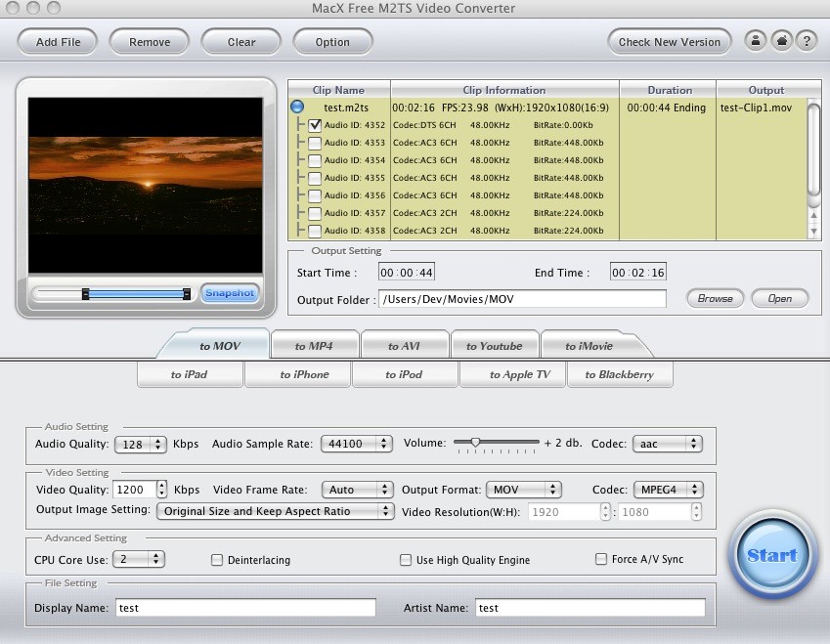Click the video preview thumbnail
The height and width of the screenshot is (644, 830).
pyautogui.click(x=145, y=185)
